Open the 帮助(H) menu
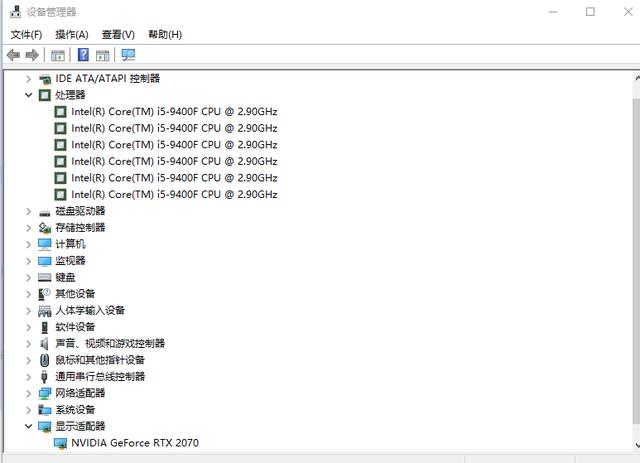This screenshot has width=640, height=463. (x=165, y=35)
